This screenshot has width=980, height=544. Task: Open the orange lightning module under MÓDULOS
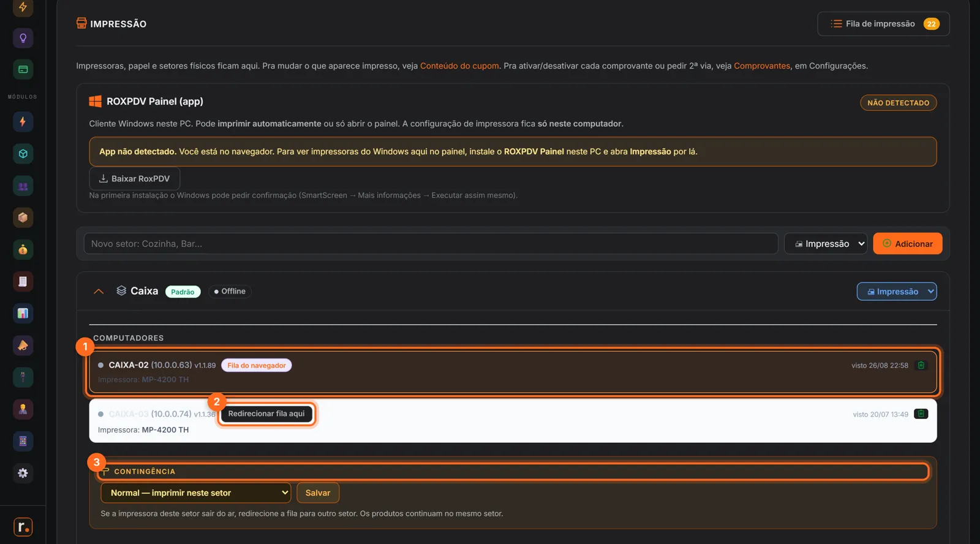point(23,121)
